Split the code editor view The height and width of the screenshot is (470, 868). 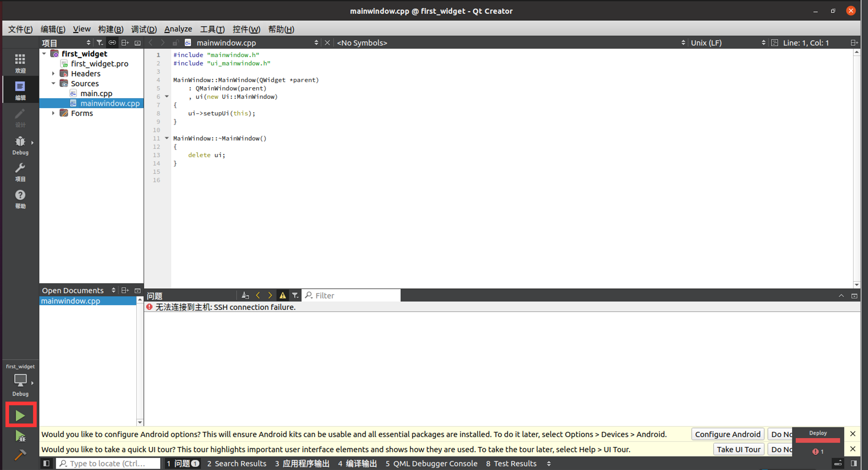point(854,43)
